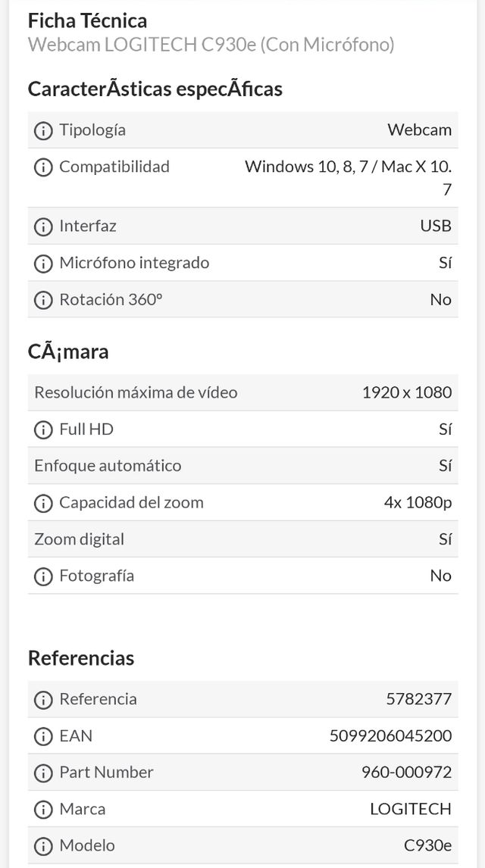
Task: Select the Webcam value in the Tipología row
Action: (420, 130)
